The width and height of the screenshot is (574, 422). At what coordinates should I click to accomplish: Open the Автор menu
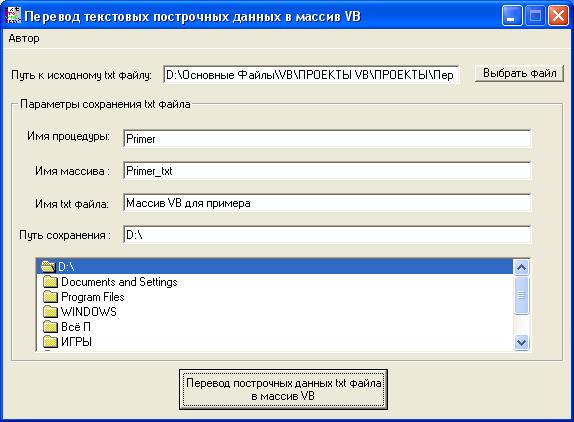pyautogui.click(x=24, y=38)
